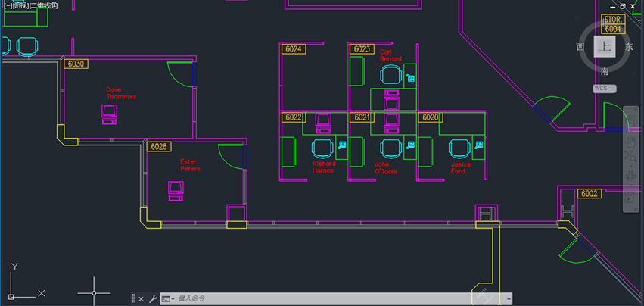The height and width of the screenshot is (306, 644).
Task: Close the command line with X icon
Action: (x=141, y=299)
